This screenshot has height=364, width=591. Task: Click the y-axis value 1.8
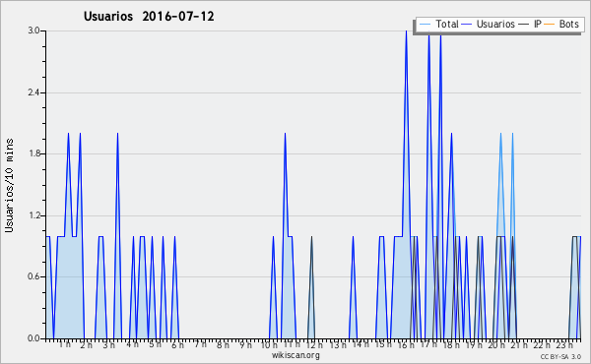[33, 153]
